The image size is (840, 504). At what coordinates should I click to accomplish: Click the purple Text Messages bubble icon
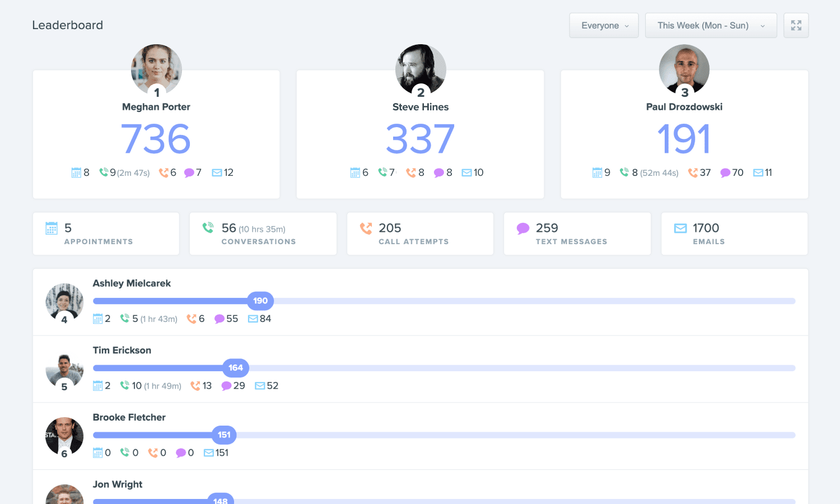[x=523, y=228]
